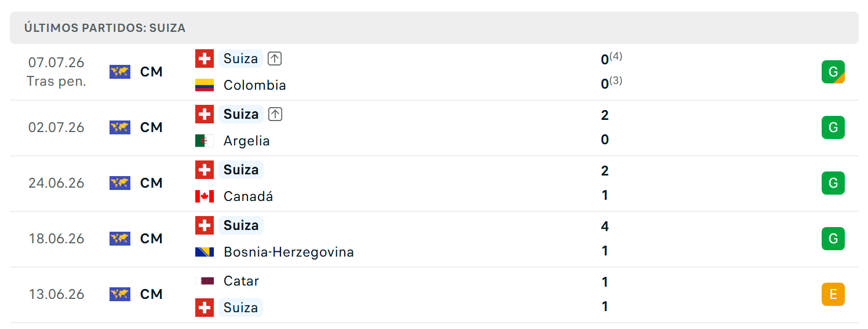Click the world cup map icon for 07.07.26
Viewport: 868px width, 329px height.
[x=120, y=72]
